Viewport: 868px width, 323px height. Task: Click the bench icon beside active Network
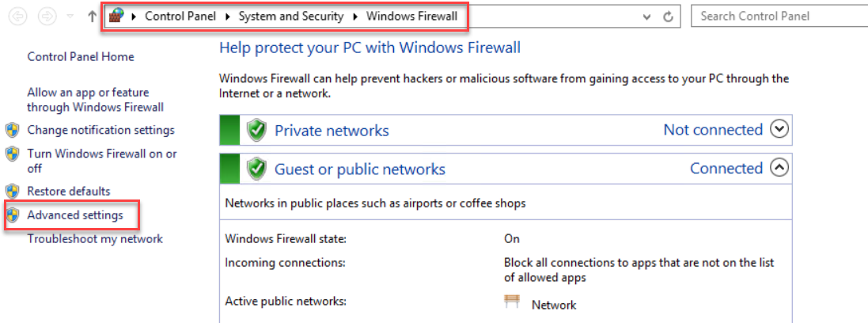click(x=513, y=302)
